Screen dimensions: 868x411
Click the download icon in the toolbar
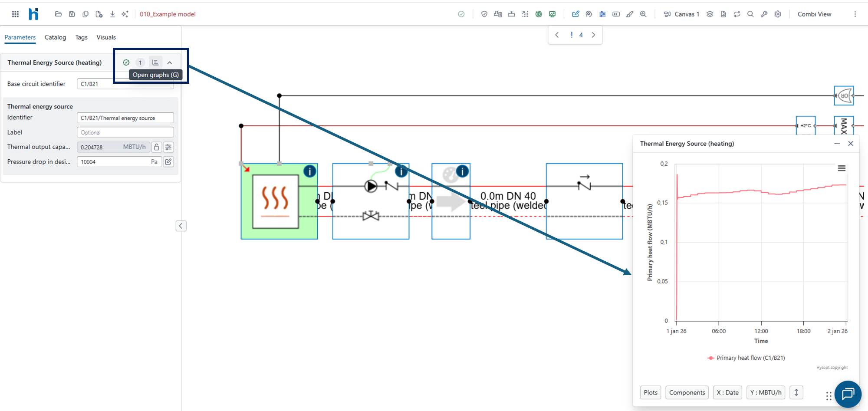coord(112,14)
